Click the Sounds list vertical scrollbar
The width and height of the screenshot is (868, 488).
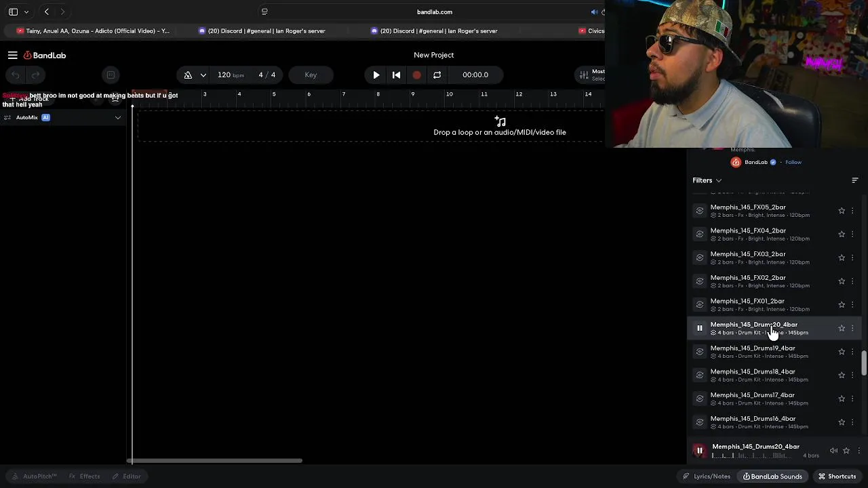(864, 363)
